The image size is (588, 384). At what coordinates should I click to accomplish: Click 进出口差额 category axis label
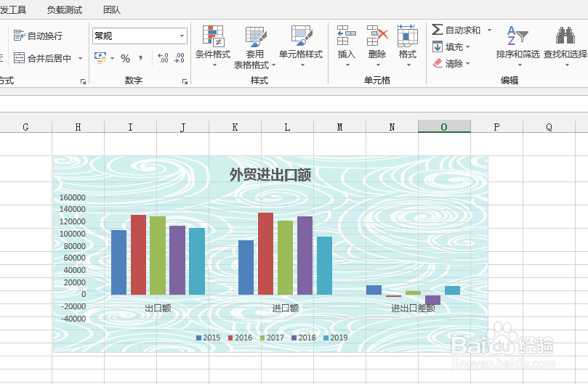click(413, 308)
